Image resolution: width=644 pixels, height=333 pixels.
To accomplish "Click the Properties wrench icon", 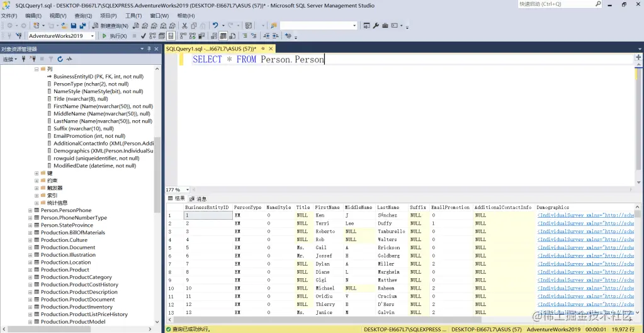I will [x=376, y=25].
